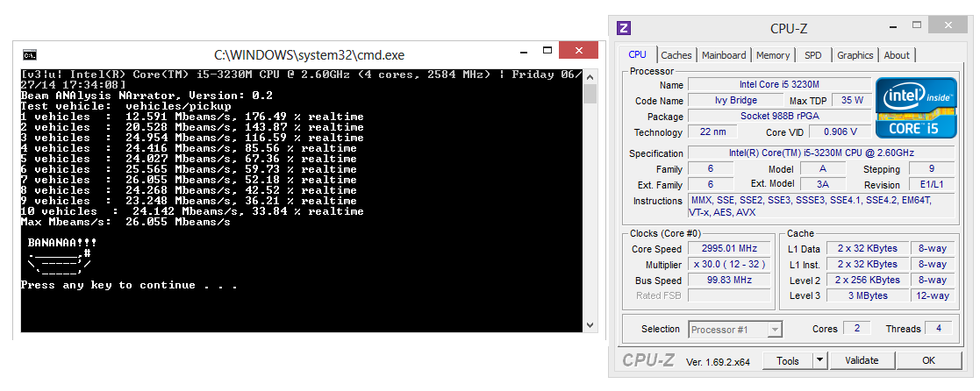Click the OK button in CPU-Z
The width and height of the screenshot is (980, 391).
(929, 360)
